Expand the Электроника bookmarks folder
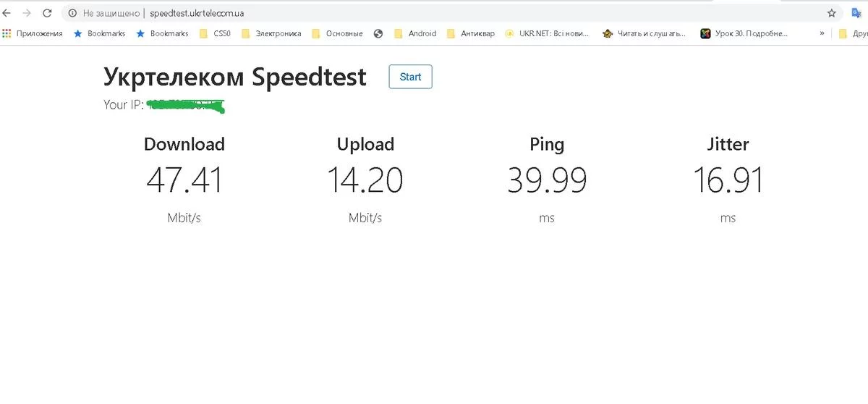Screen dimensions: 868x404 tap(271, 33)
